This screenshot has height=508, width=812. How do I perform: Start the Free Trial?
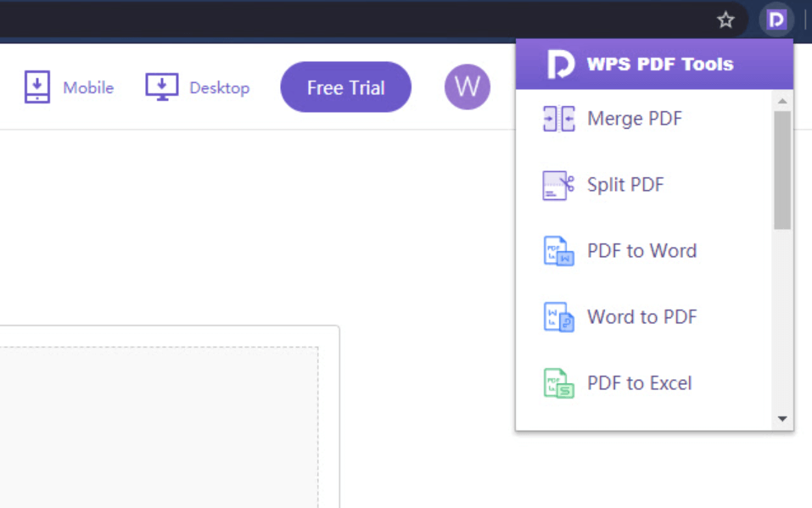coord(346,87)
